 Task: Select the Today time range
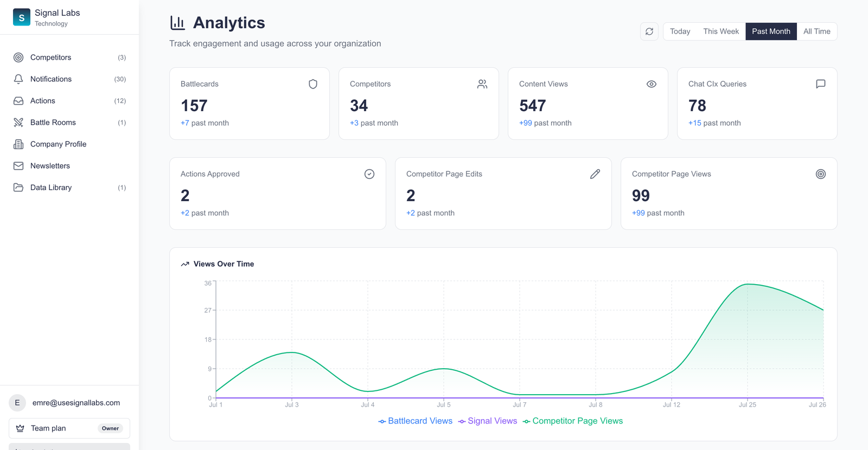[x=680, y=31]
